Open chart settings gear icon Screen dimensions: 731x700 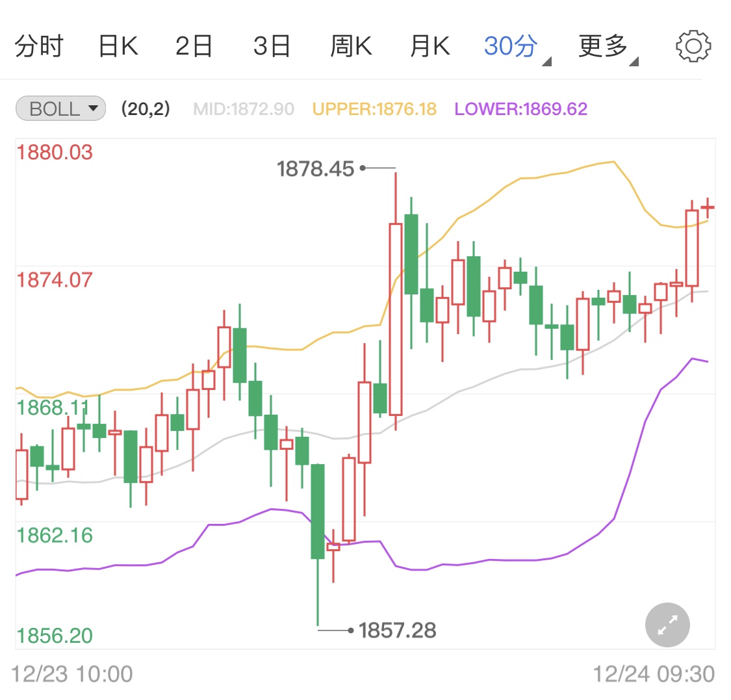tap(693, 46)
